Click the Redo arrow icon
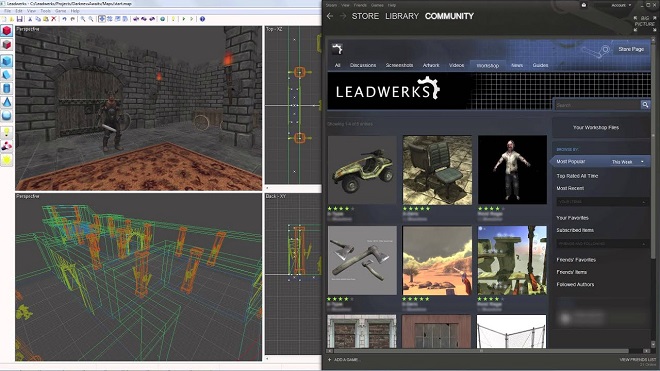 73,19
